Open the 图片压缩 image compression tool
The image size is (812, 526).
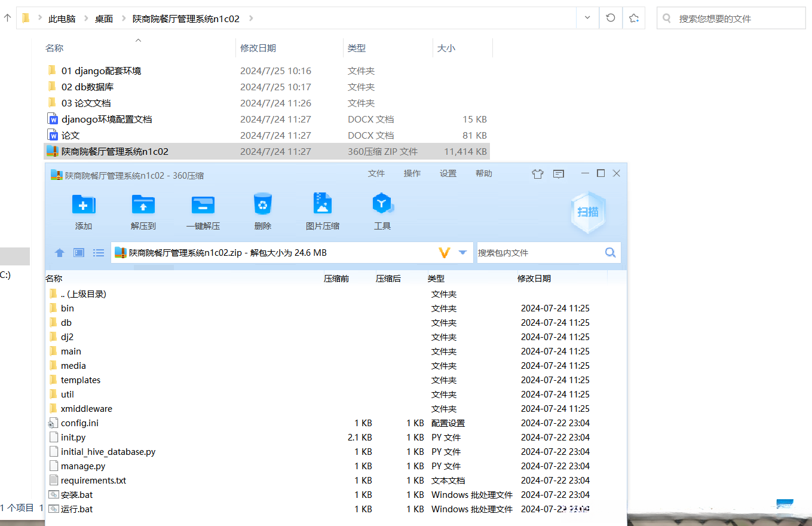click(x=323, y=205)
